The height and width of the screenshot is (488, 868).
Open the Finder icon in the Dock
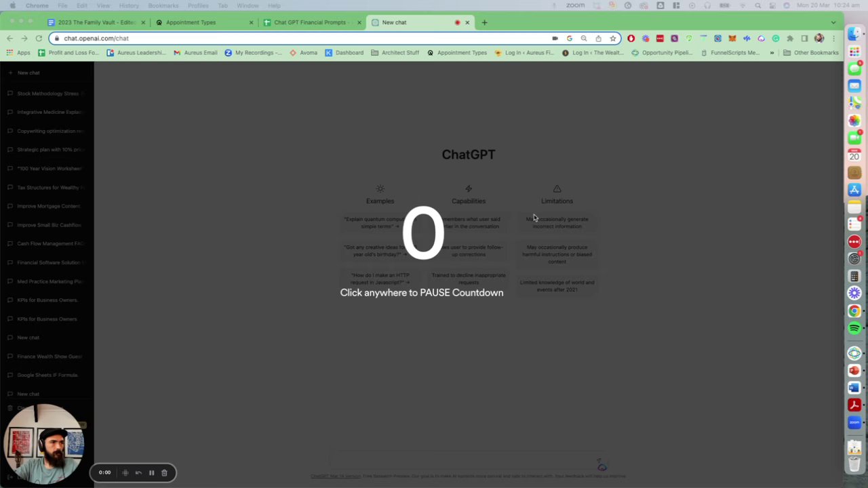point(854,33)
